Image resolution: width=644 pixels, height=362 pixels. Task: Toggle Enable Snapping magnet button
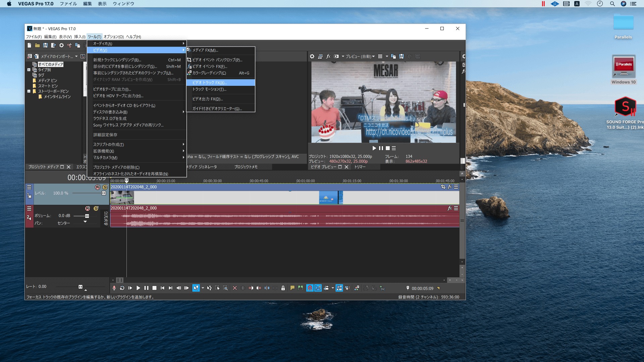coord(310,288)
